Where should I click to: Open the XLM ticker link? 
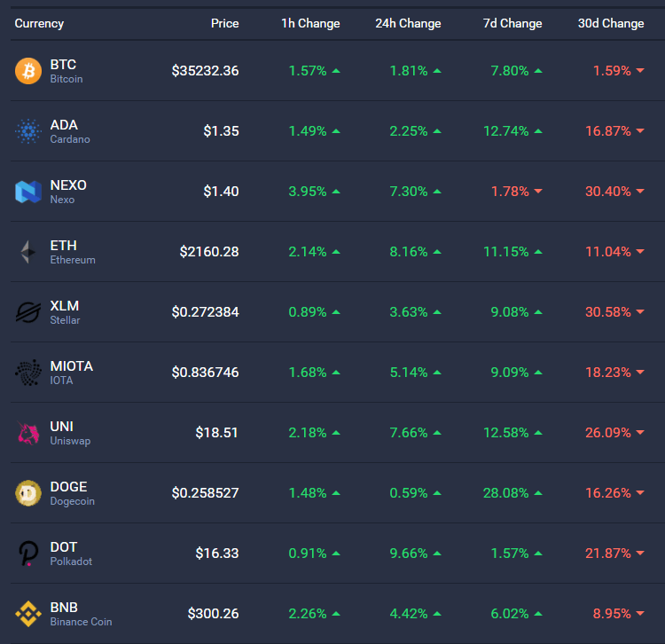[x=65, y=305]
